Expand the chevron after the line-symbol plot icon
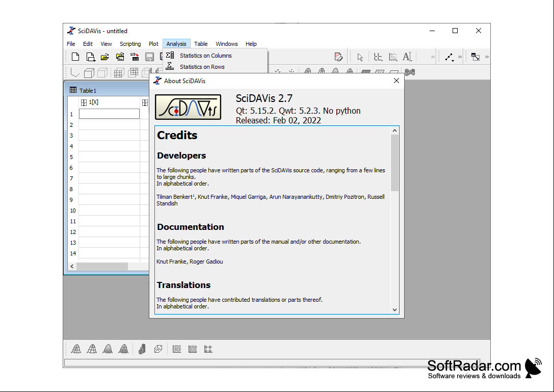 [x=460, y=57]
